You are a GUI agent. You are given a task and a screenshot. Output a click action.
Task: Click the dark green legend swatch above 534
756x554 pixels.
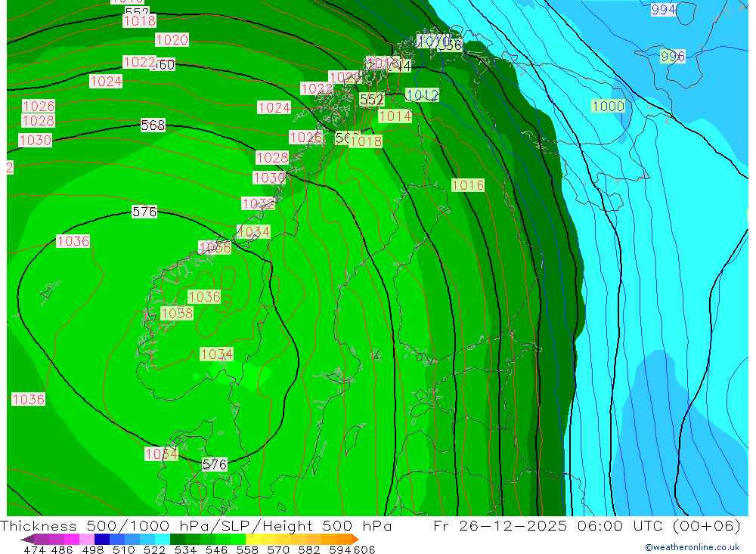pyautogui.click(x=178, y=539)
